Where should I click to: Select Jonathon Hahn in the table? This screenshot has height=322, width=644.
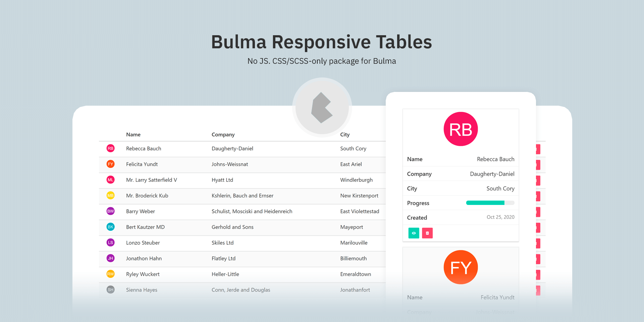144,259
